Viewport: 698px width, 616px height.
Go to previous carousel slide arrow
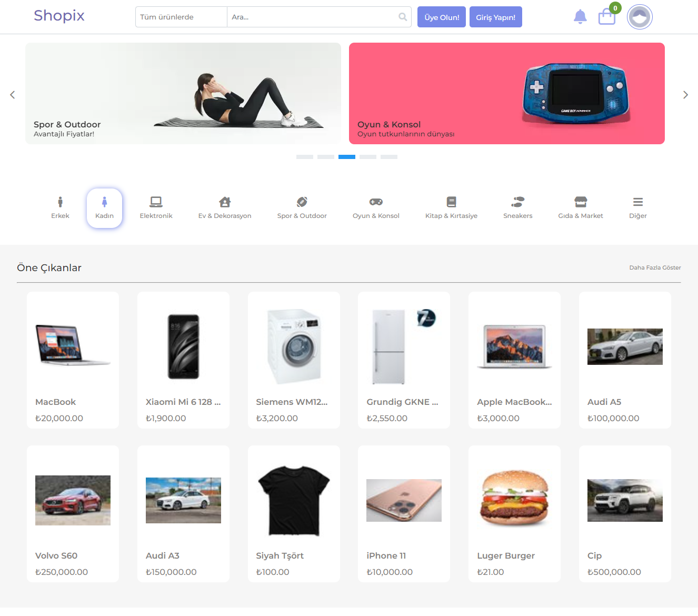tap(13, 95)
